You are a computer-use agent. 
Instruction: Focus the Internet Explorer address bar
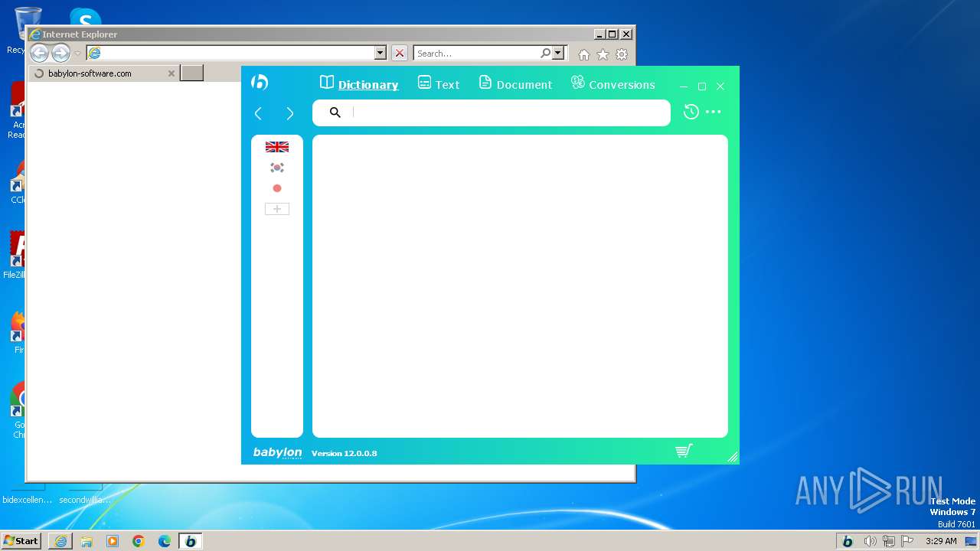click(237, 53)
